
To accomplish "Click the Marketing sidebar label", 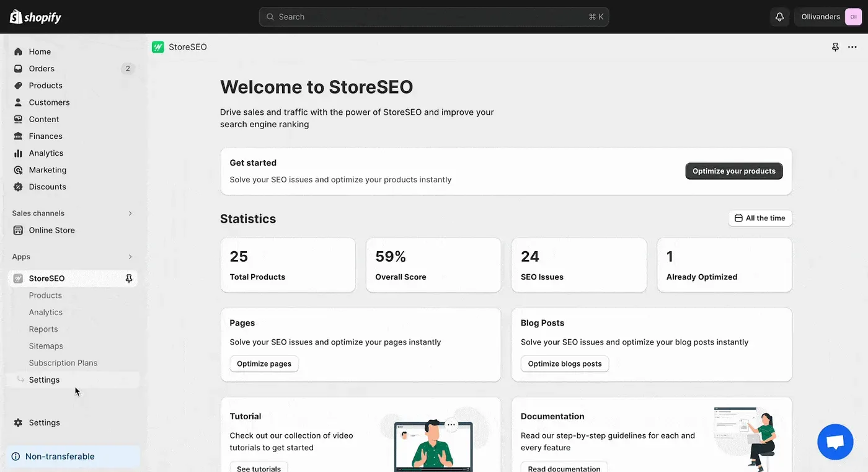I will coord(48,170).
